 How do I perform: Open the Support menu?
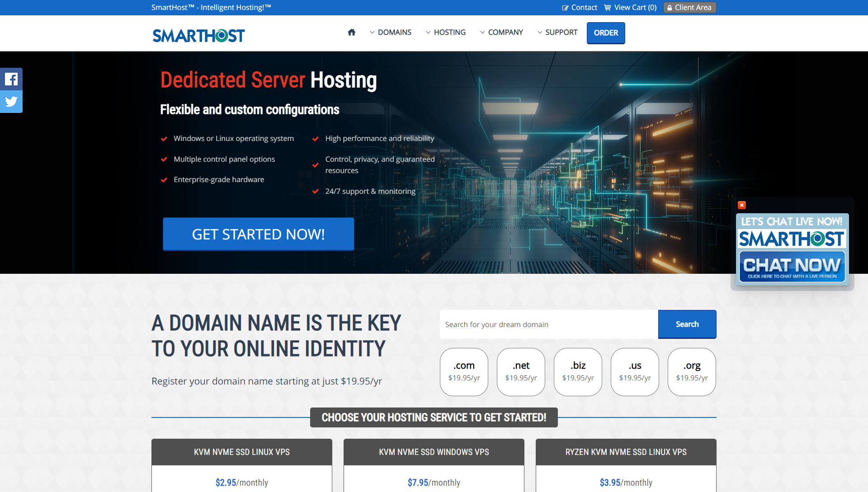(557, 33)
